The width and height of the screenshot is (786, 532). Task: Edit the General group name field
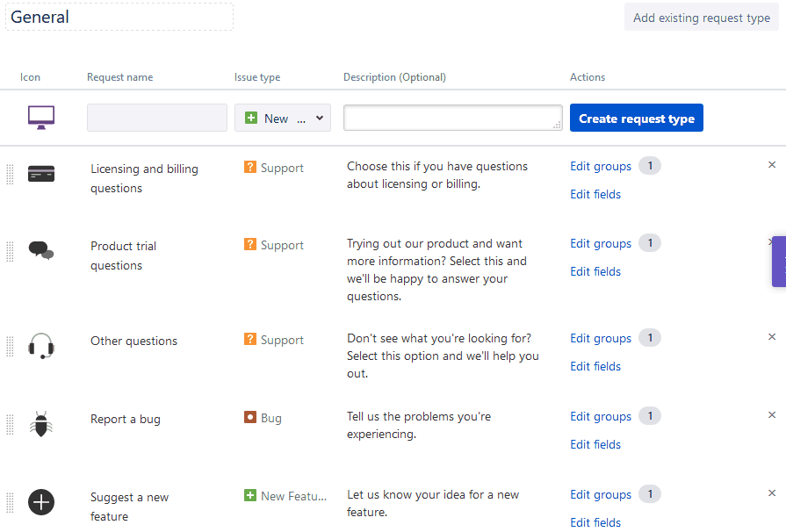tap(119, 17)
